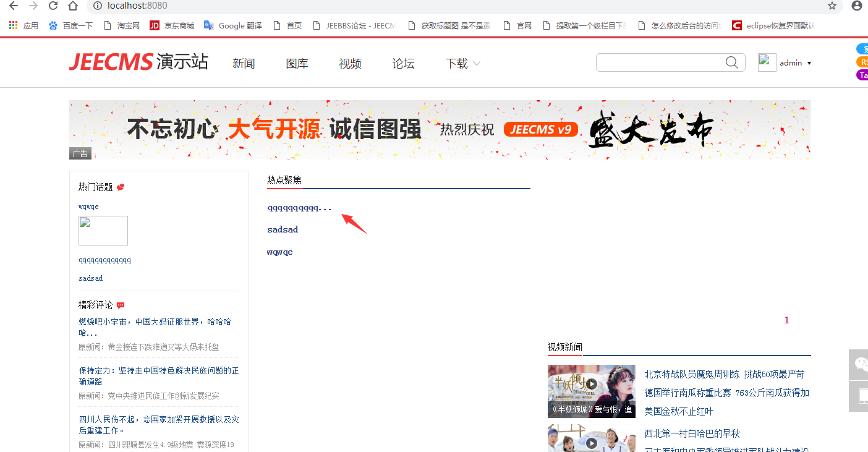The height and width of the screenshot is (452, 868).
Task: Open the JEEBBS论坛 bookmark
Action: click(354, 26)
